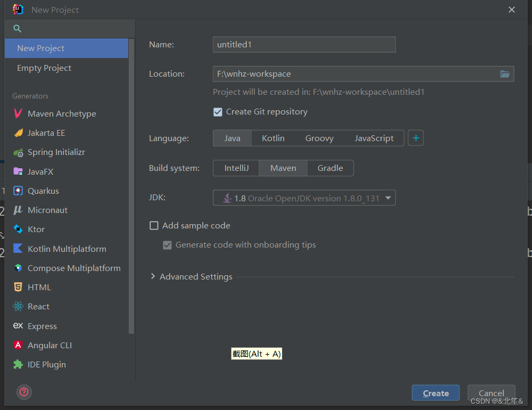This screenshot has width=532, height=410.
Task: Open the React generator
Action: click(x=37, y=306)
